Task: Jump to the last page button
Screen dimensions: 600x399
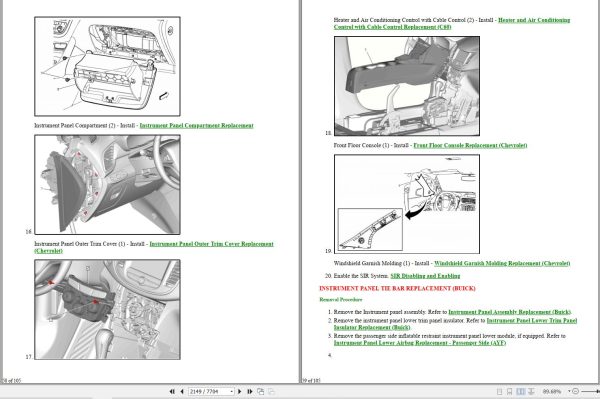Action: 250,391
